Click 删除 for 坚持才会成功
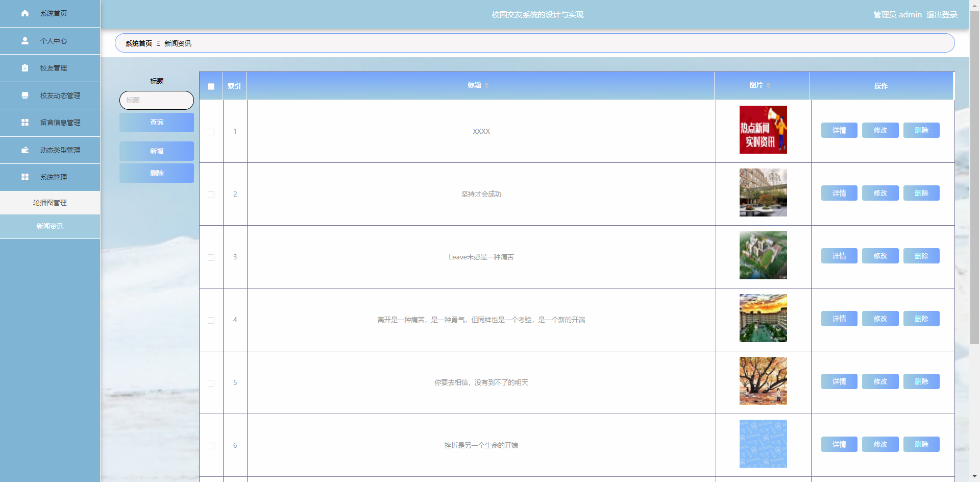Image resolution: width=980 pixels, height=482 pixels. [x=921, y=193]
